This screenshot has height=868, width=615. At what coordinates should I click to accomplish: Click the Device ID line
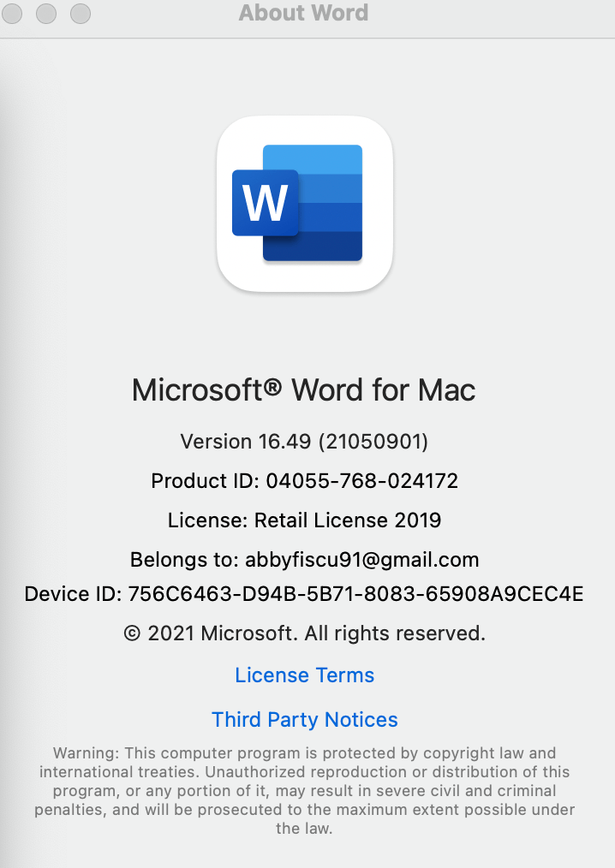(x=303, y=594)
